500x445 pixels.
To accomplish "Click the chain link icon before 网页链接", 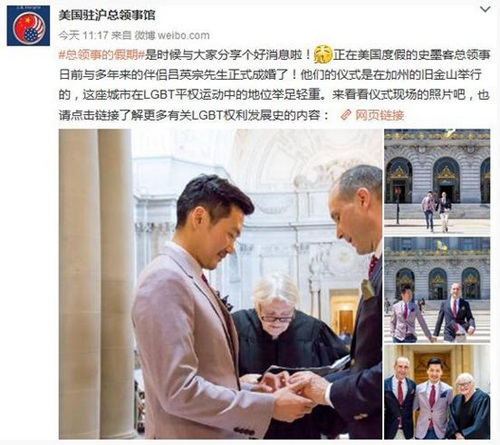I will coord(346,115).
